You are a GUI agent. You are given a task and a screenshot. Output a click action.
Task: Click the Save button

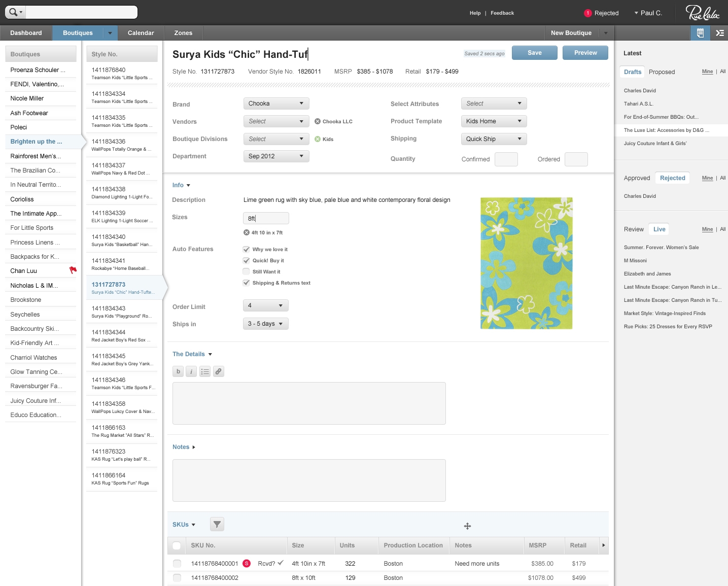[535, 53]
